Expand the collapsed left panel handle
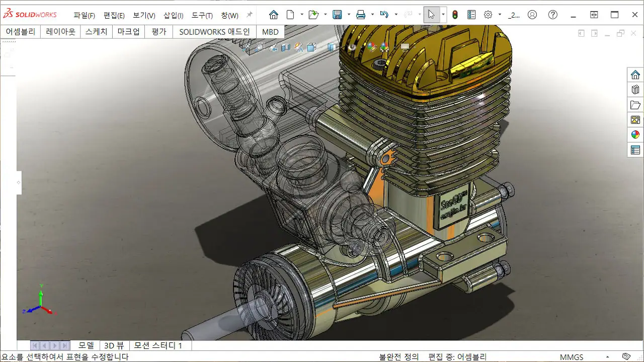Screen dimensions: 644x362 [x=19, y=183]
